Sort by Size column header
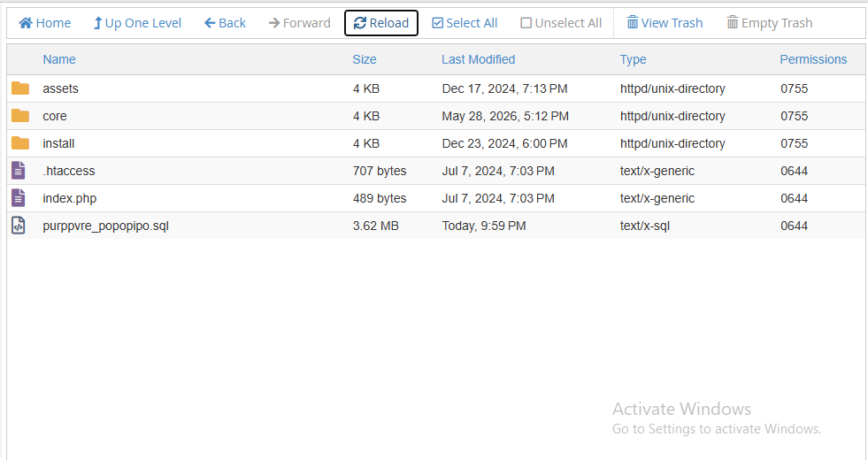Image resolution: width=868 pixels, height=460 pixels. pyautogui.click(x=365, y=59)
